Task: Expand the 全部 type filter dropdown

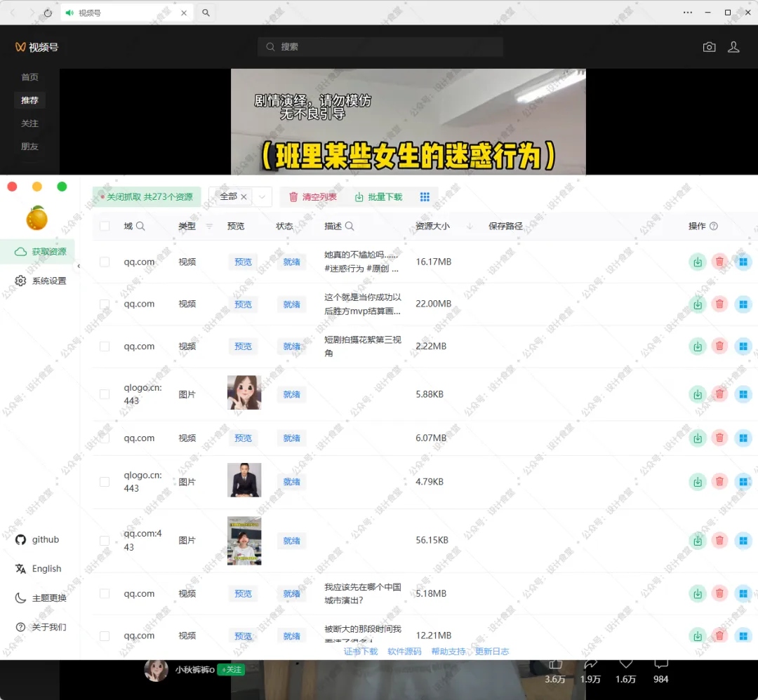Action: point(262,196)
